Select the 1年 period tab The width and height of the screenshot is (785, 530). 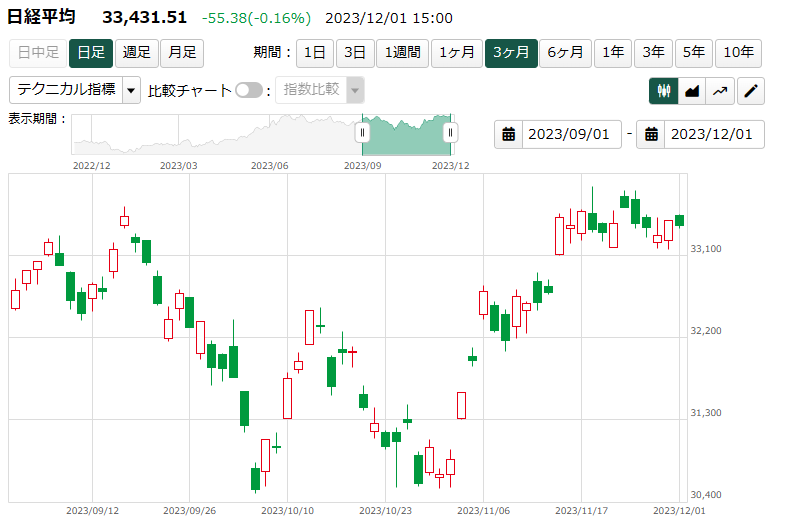coord(613,52)
